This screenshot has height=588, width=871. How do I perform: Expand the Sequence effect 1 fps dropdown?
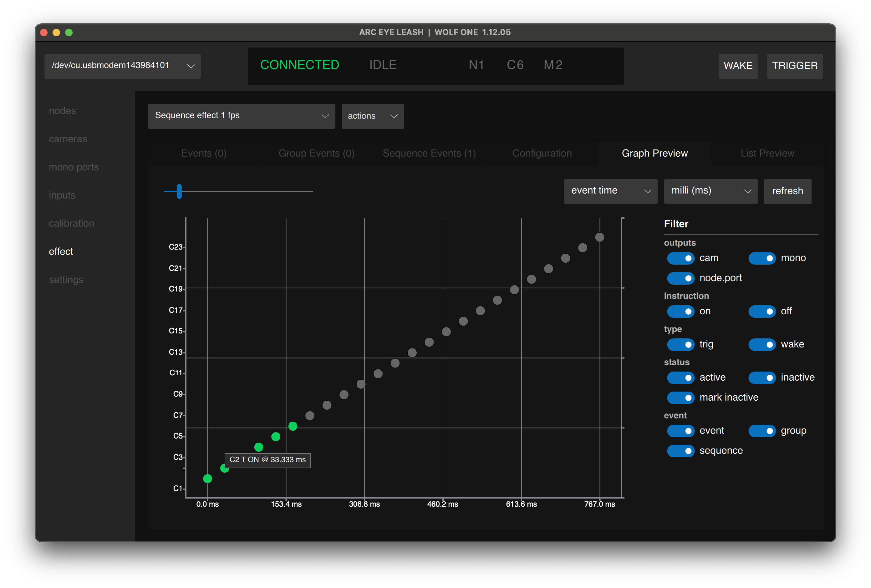pyautogui.click(x=241, y=116)
